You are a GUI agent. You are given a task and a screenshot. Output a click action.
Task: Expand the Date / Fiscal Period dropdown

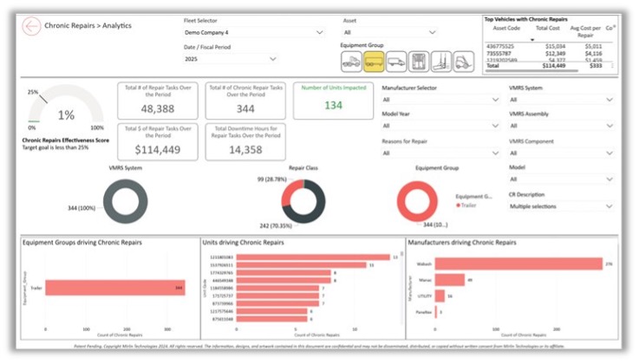pyautogui.click(x=231, y=59)
